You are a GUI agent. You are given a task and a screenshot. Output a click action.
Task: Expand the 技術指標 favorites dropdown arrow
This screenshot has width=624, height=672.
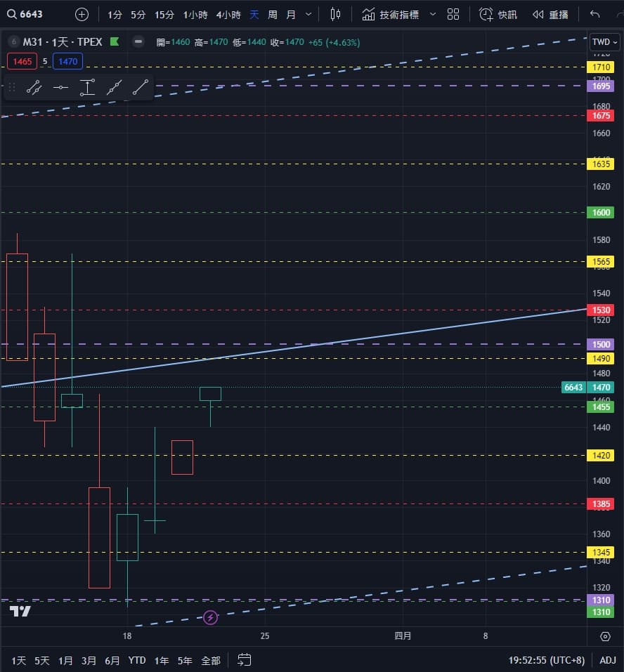tap(432, 14)
